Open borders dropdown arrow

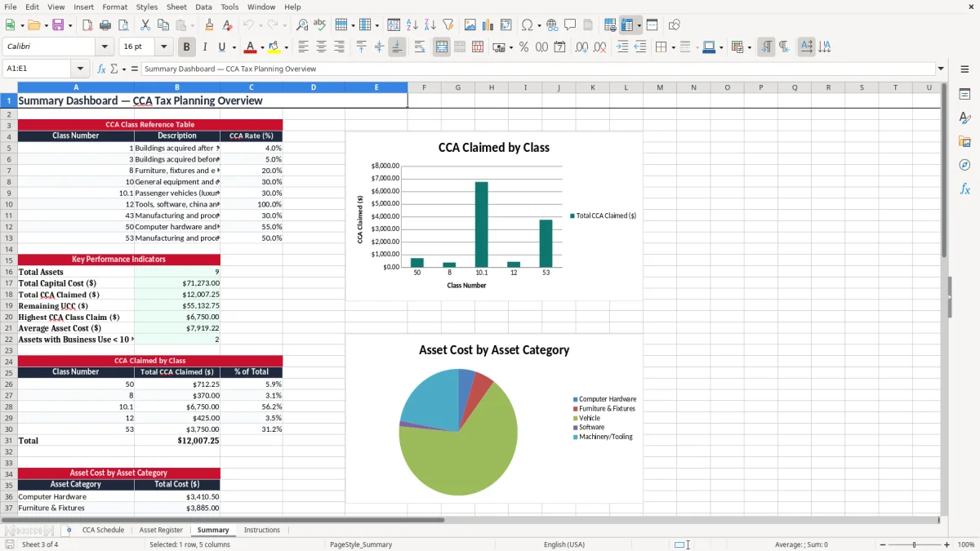673,47
